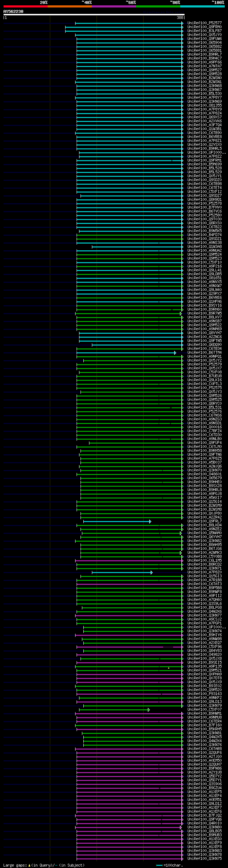Select hit label UniRef100_B6VRE8
Image resolution: width=228 pixels, height=868 pixels.
204,137
